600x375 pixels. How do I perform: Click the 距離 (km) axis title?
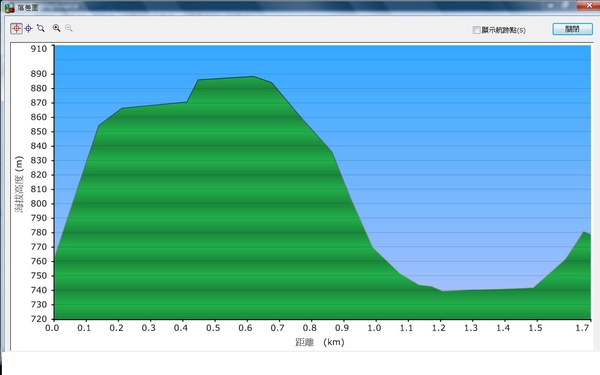[320, 342]
